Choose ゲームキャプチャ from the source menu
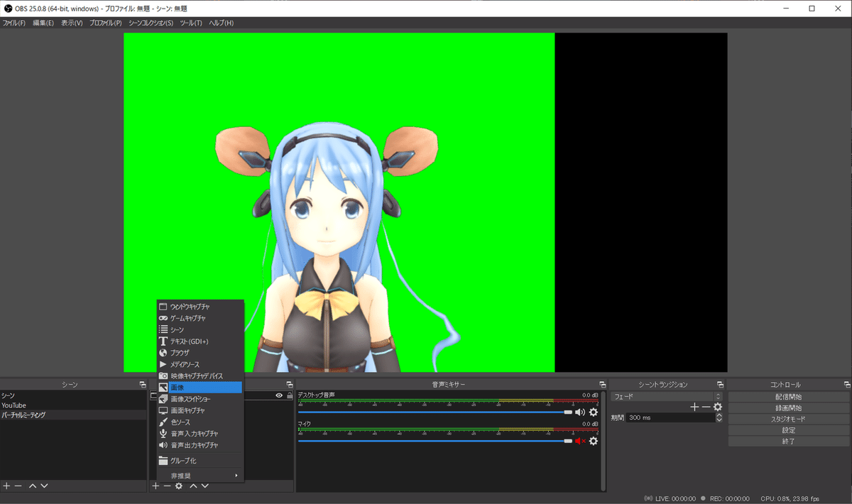Viewport: 852px width, 504px height. [x=200, y=318]
